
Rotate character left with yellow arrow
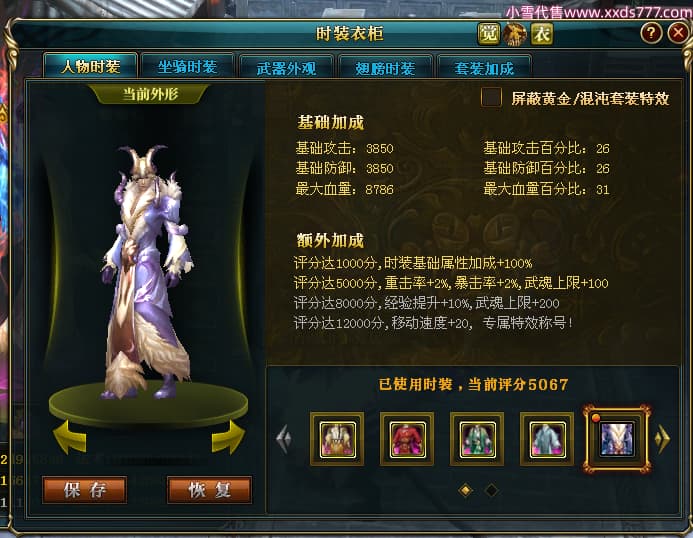70,437
